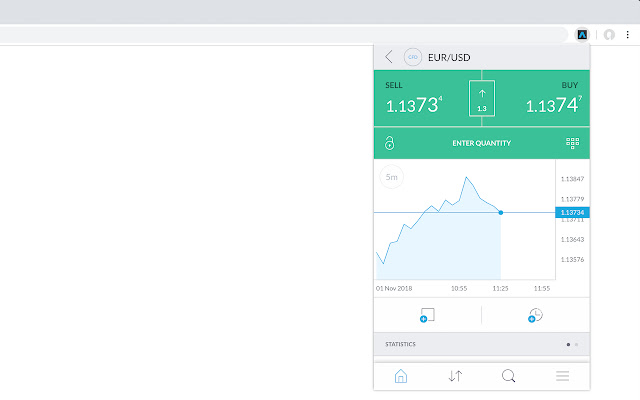Open the trades arrows tab in bottom navigation
Image resolution: width=640 pixels, height=400 pixels.
(x=455, y=376)
